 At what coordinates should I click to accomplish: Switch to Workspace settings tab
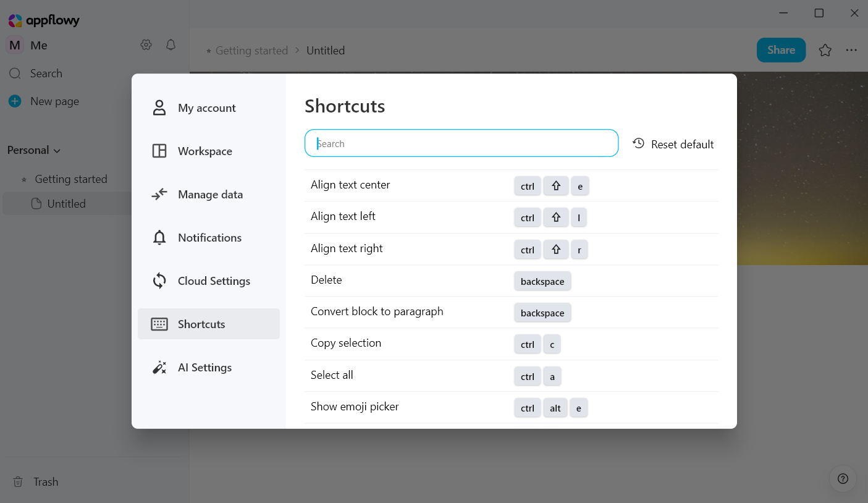tap(209, 151)
